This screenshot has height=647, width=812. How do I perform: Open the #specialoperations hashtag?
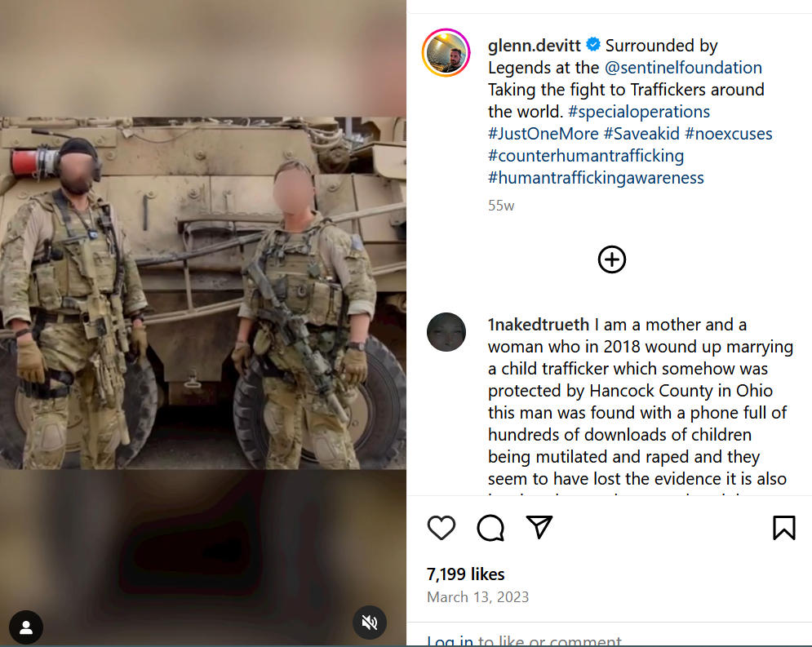tap(638, 111)
